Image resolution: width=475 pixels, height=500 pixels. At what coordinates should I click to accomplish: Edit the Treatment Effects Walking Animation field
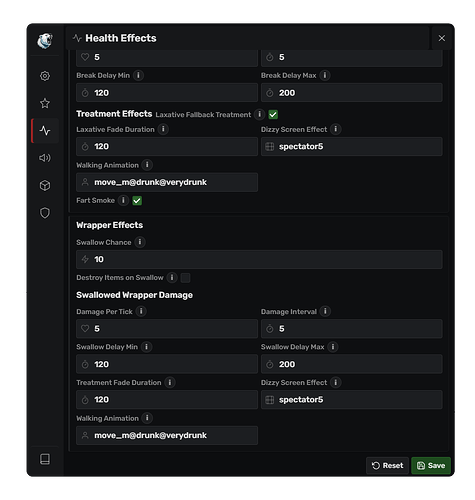pos(167,182)
